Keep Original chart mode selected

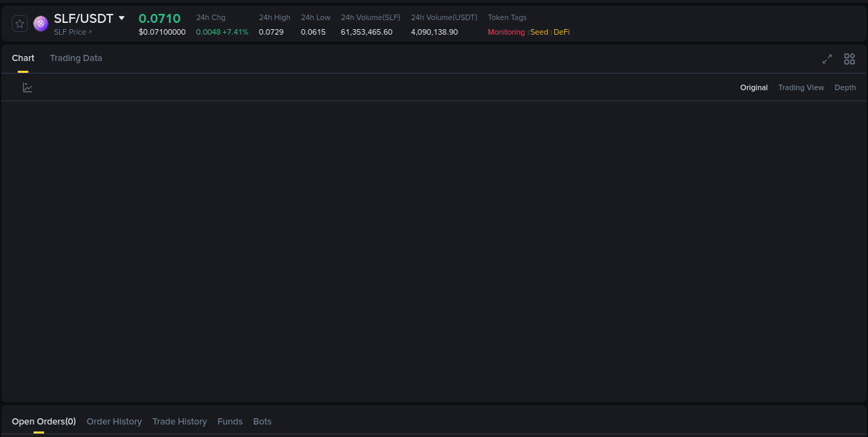point(753,87)
